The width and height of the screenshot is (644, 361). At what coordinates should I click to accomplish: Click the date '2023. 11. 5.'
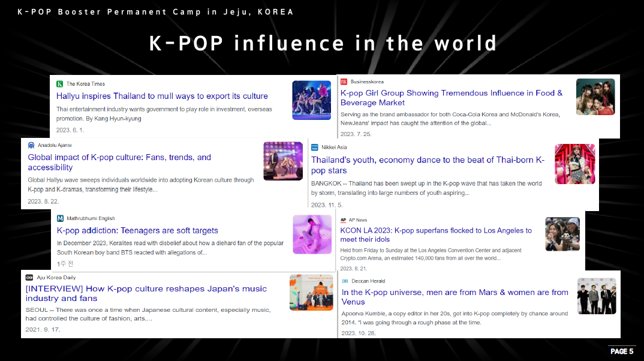pyautogui.click(x=327, y=205)
